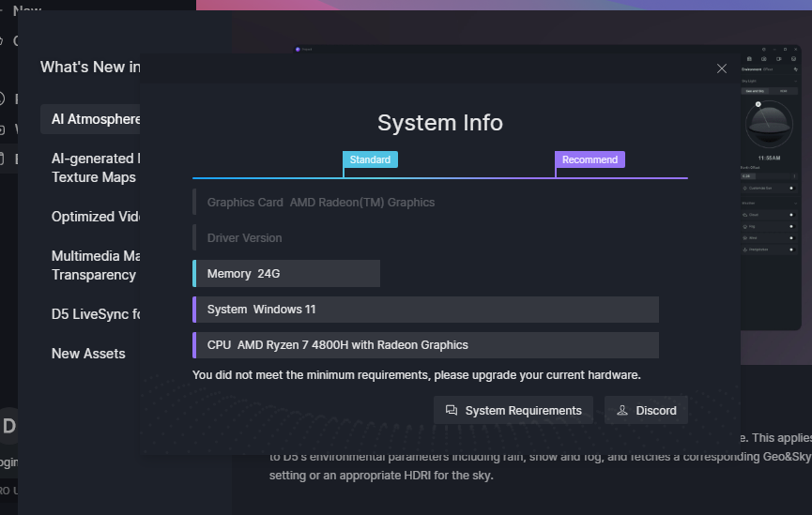Image resolution: width=812 pixels, height=515 pixels.
Task: Click the preview image sun dial thumbnail
Action: (769, 124)
